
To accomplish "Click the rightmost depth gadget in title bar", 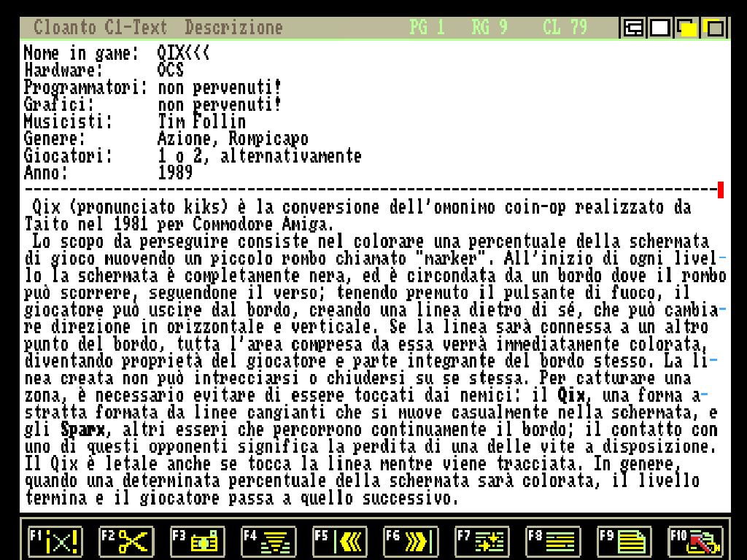I will pyautogui.click(x=714, y=28).
